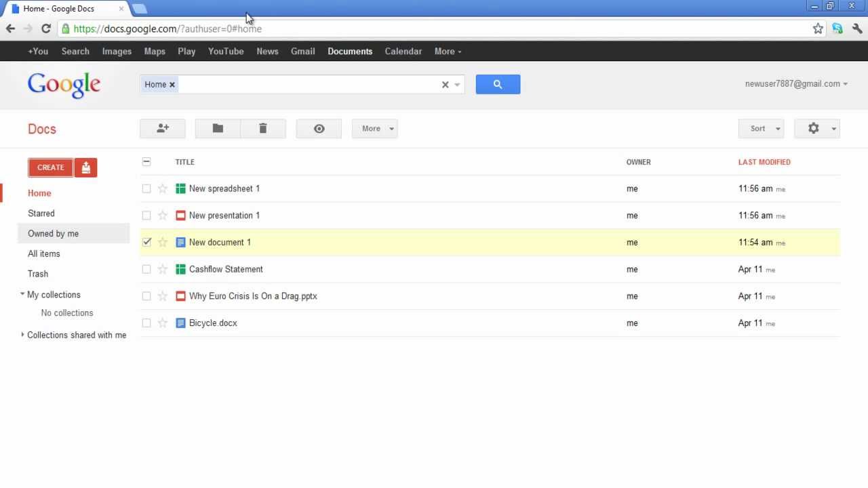The image size is (868, 488).
Task: Click the red CREATE button
Action: [51, 167]
